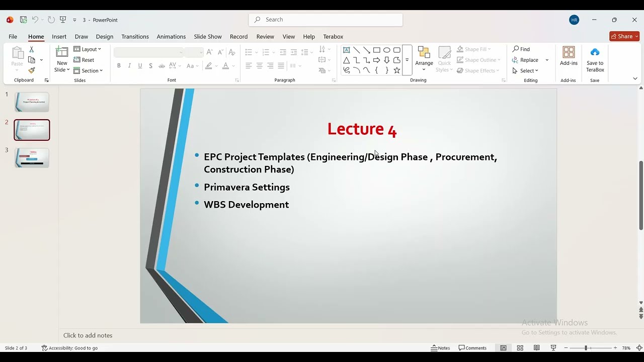
Task: Click the Search box
Action: tap(326, 20)
